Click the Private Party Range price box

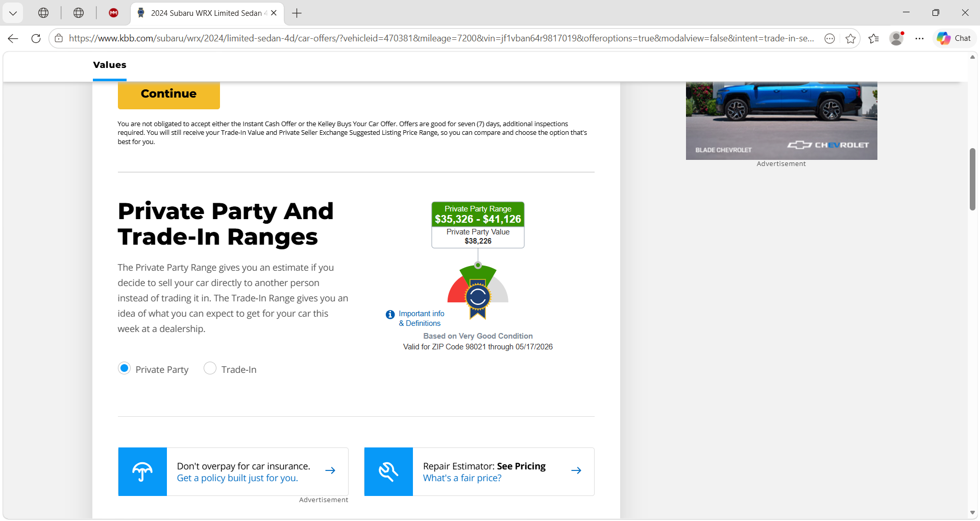point(478,215)
